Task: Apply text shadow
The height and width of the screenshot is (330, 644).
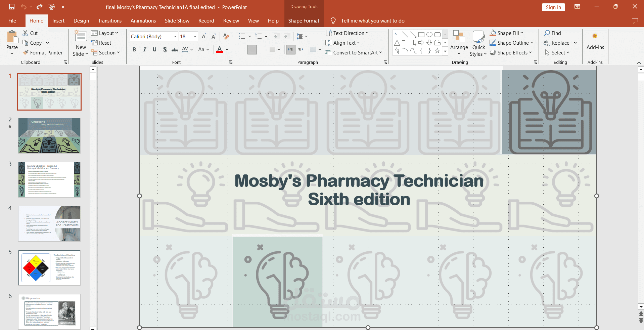Action: click(x=165, y=49)
